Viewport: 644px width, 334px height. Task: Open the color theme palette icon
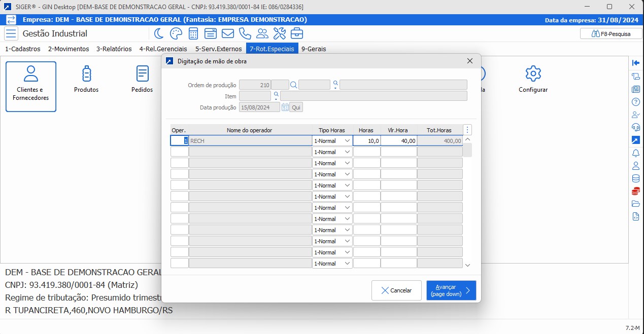(x=176, y=33)
